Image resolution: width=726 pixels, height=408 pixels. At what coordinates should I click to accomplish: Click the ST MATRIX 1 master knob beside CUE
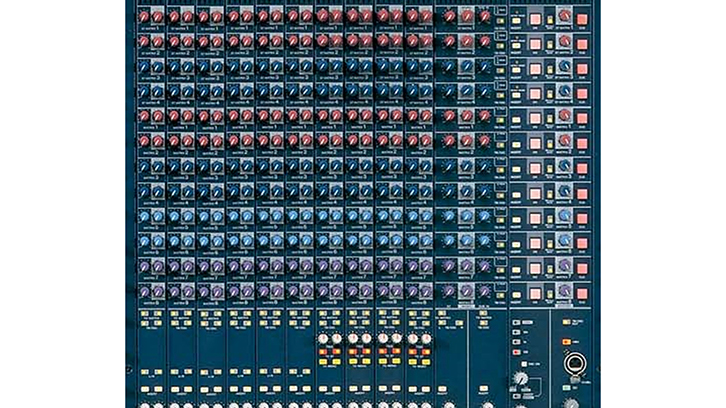(564, 15)
